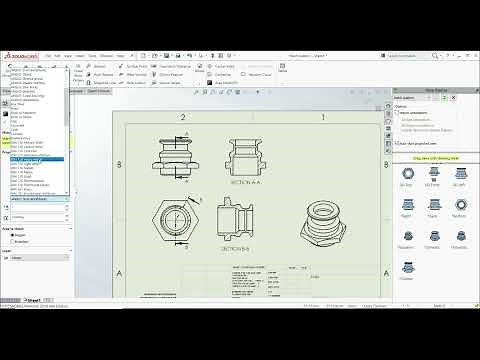Screen dimensions: 480x360
Task: Open the View menu
Action: (x=68, y=56)
